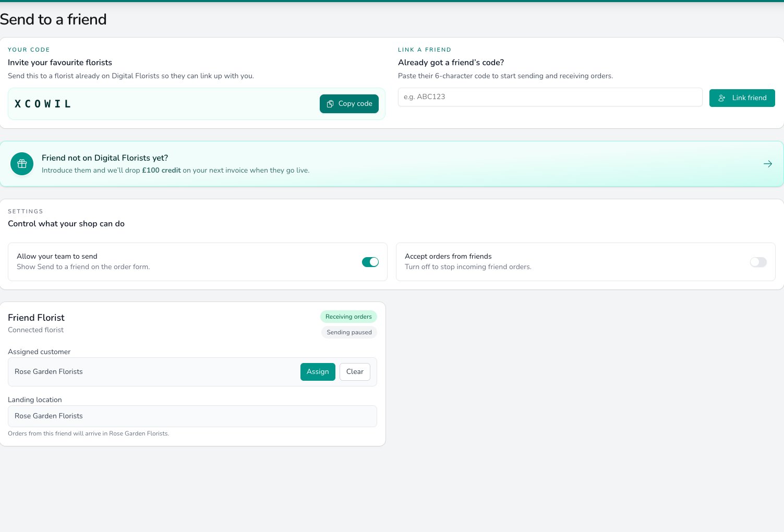Focus the friend's code input field
The image size is (784, 532).
click(550, 97)
